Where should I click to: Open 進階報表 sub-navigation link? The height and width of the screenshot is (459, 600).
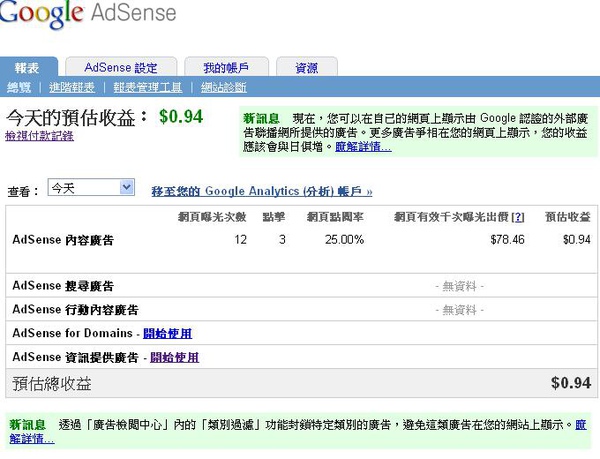[72, 88]
